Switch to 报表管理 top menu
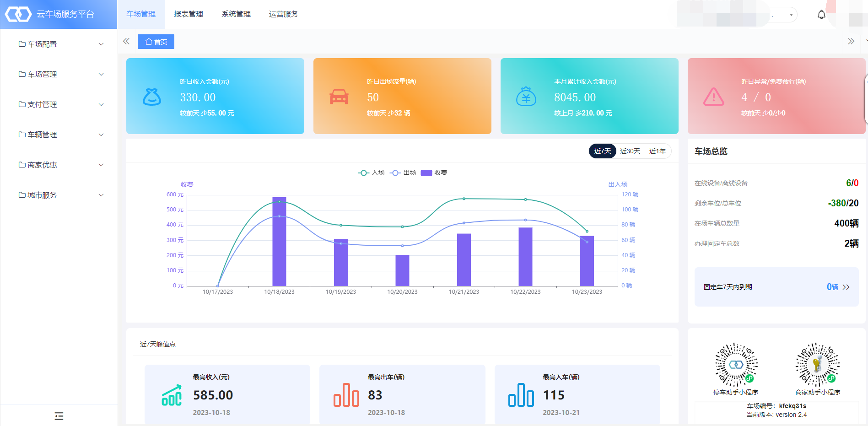 189,14
